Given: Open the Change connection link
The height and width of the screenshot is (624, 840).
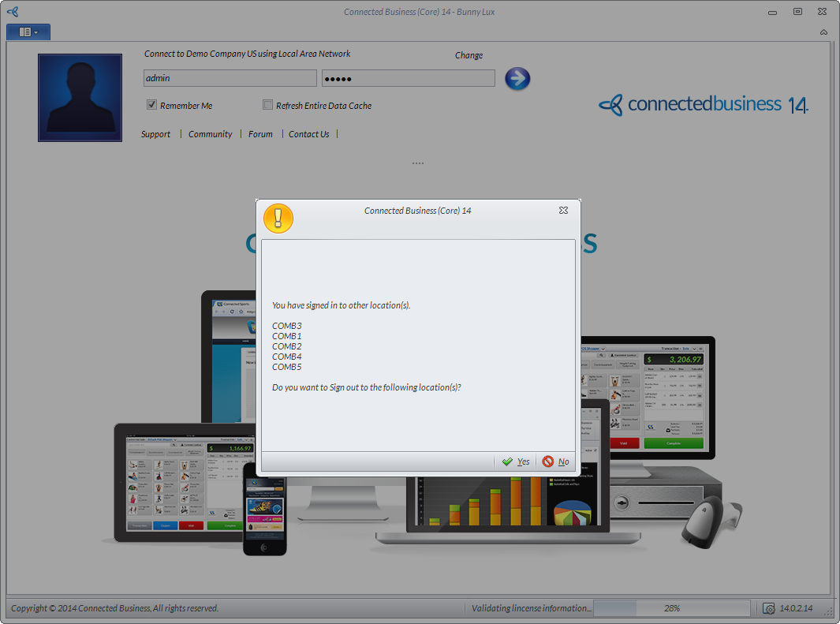Looking at the screenshot, I should 469,55.
